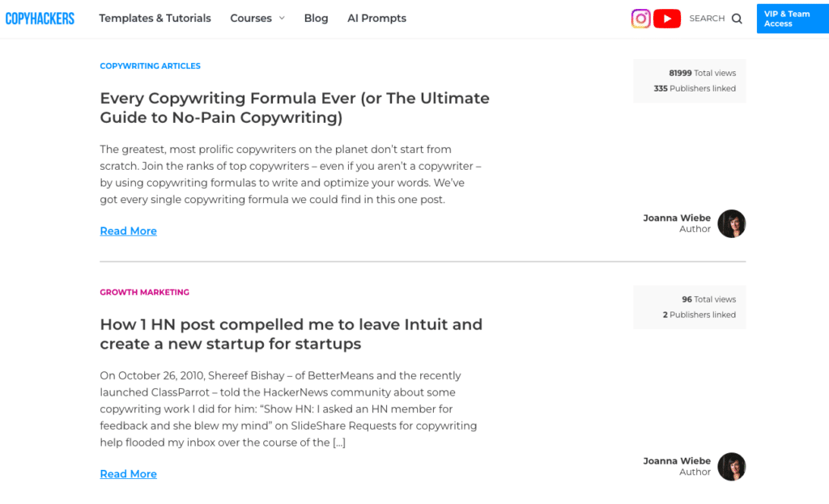Screen dimensions: 829x504
Task: Click the SEARCH text field
Action: [x=707, y=19]
